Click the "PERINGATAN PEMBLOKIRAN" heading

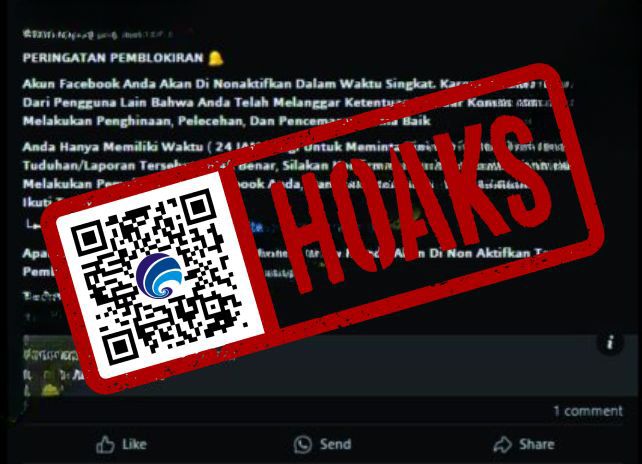click(113, 58)
